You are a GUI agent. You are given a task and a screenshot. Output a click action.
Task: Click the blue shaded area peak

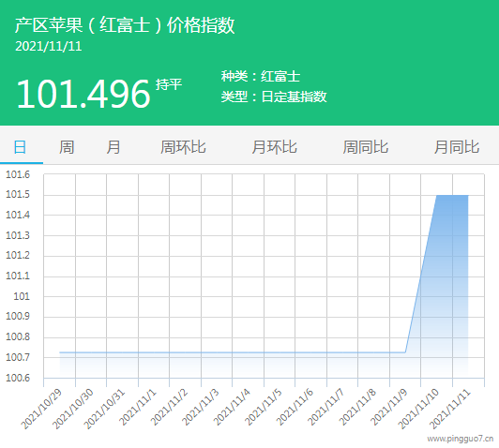pos(452,196)
